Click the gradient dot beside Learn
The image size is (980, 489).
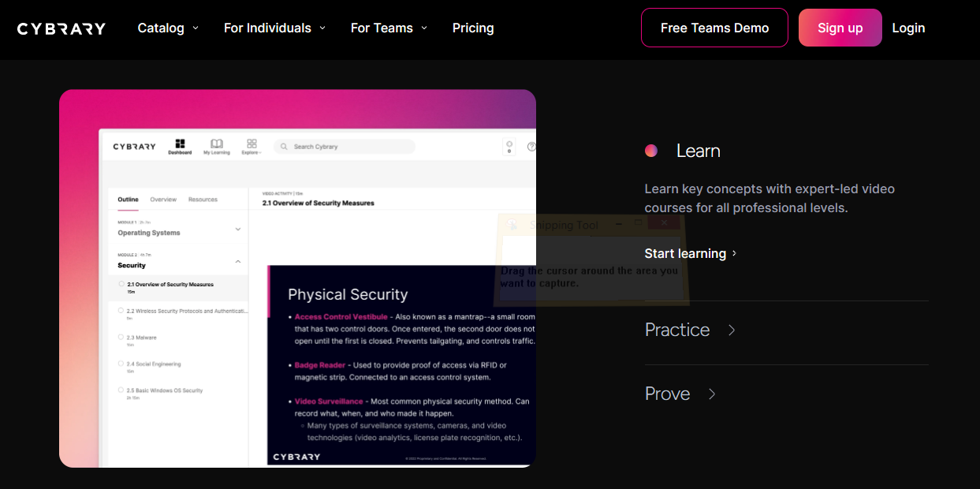point(651,151)
